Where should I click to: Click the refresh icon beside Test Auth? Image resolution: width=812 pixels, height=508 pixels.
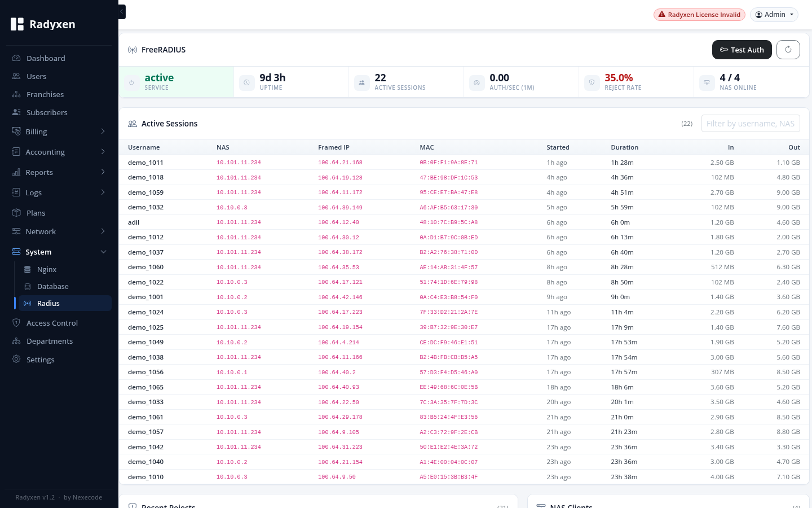tap(788, 50)
